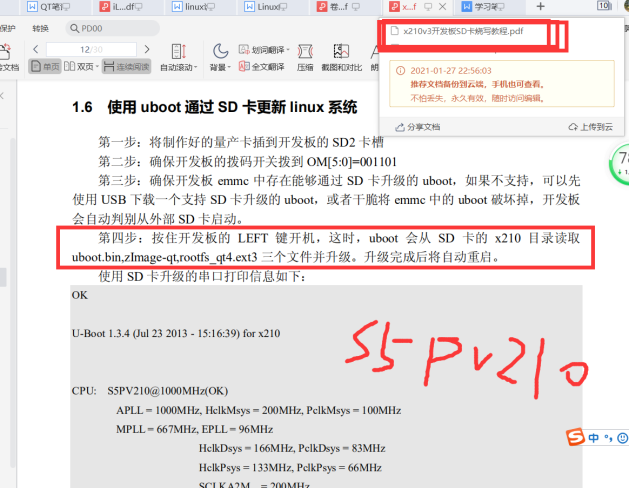This screenshot has height=488, width=630.
Task: Click the moon background (背景) icon
Action: (220, 51)
